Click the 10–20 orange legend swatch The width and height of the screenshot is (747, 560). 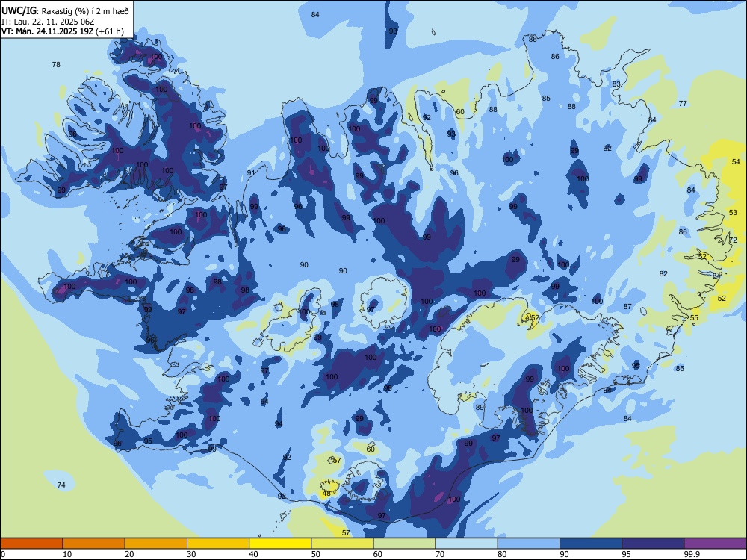point(94,544)
